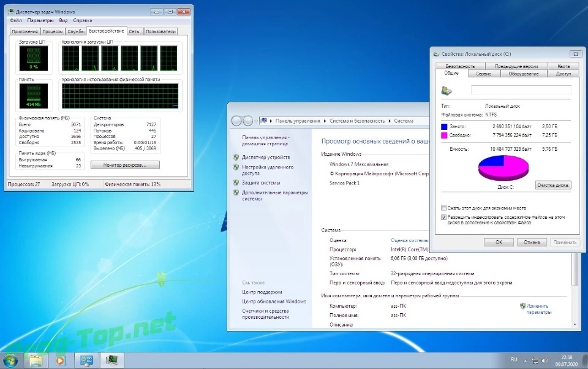
Task: Open Дополнительные параметры системы link
Action: [274, 196]
